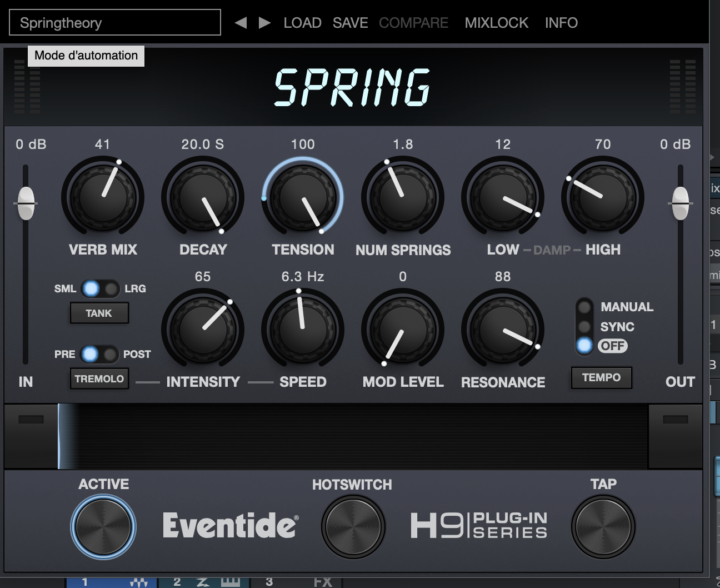The height and width of the screenshot is (588, 720).
Task: Click the TENSION knob
Action: [x=303, y=197]
